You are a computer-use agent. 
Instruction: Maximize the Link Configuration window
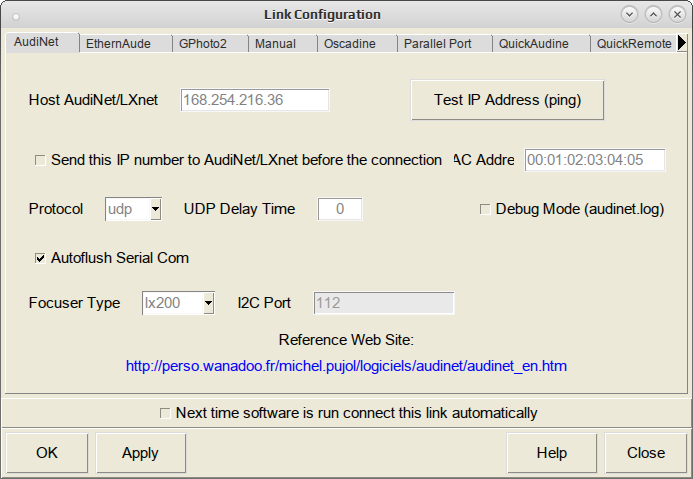pyautogui.click(x=653, y=15)
